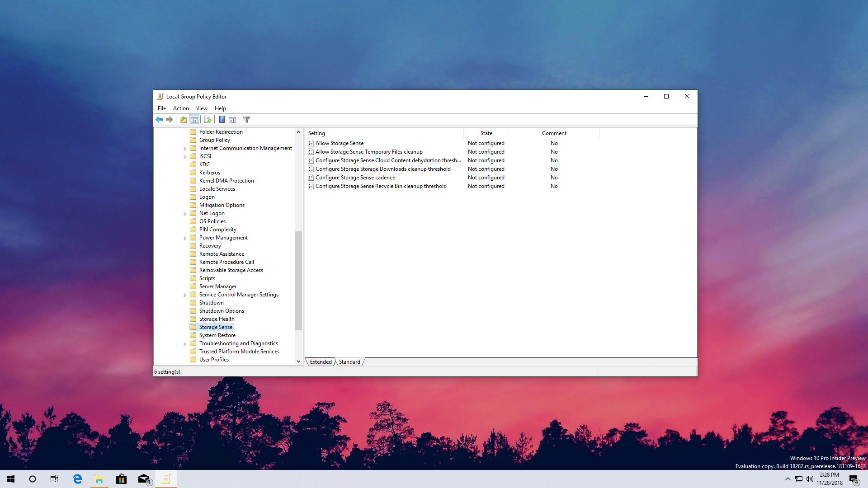Expand the Power Management tree node
The width and height of the screenshot is (868, 488).
coord(184,237)
